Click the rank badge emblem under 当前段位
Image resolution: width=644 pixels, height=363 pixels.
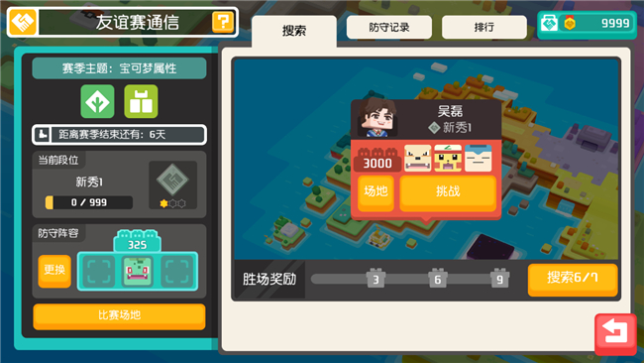click(173, 181)
